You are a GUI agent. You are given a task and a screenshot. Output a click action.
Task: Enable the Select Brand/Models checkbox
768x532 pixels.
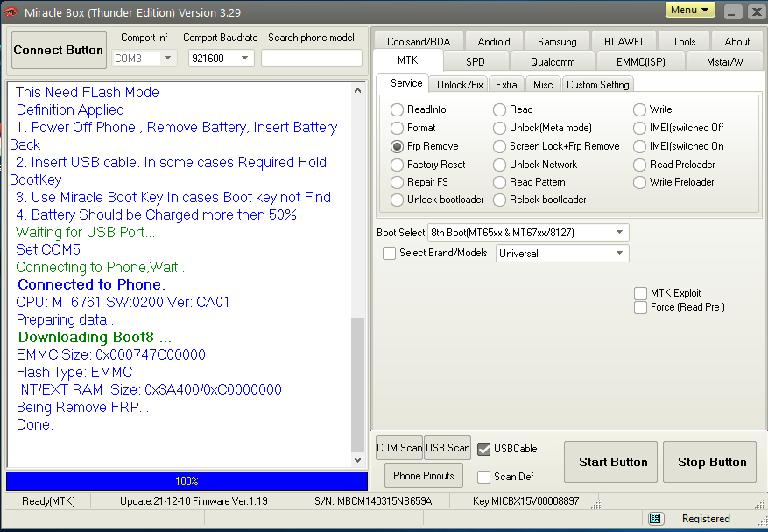[x=389, y=253]
